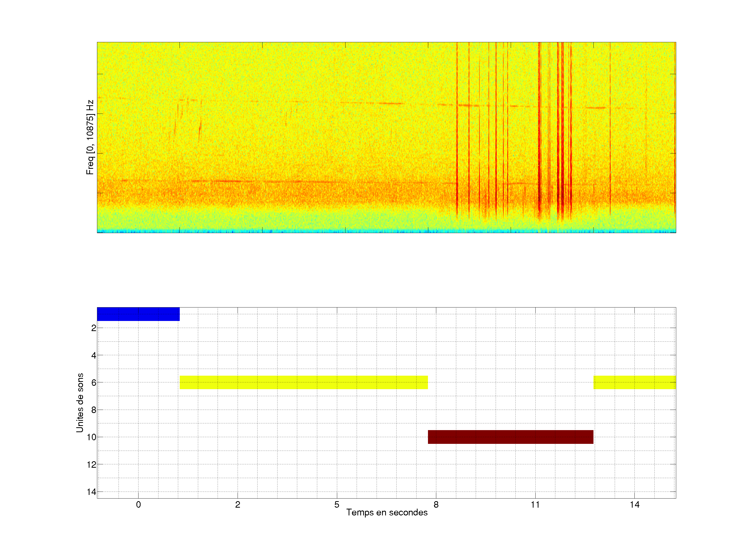This screenshot has width=747, height=560.
Task: Click y-axis tick label 8
Action: [94, 410]
